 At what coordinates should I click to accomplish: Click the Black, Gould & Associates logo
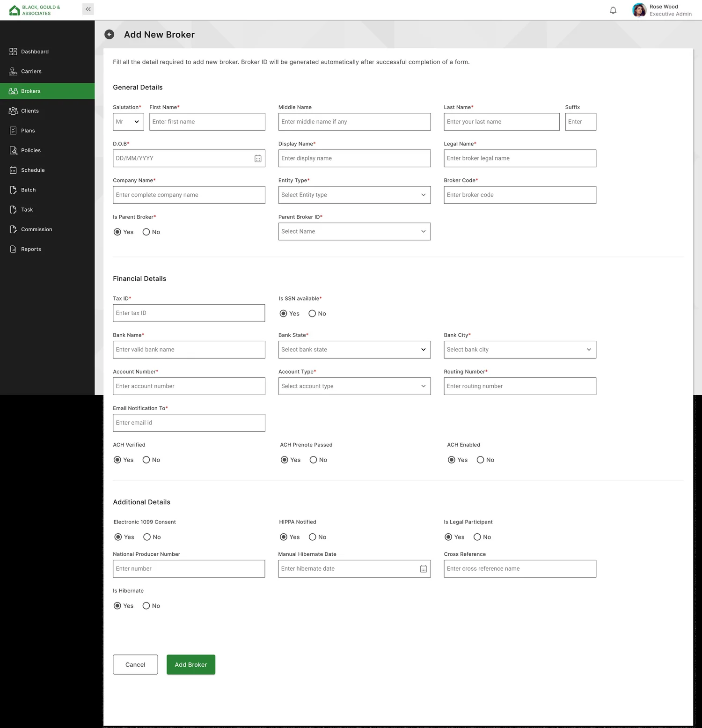click(x=35, y=10)
